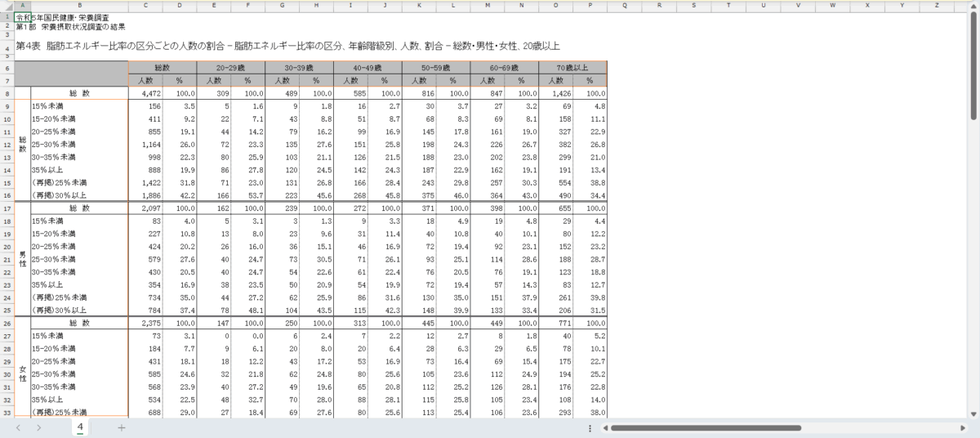Click the vertical scrollbar up arrow
Screen dimensions: 980x438
973,5
